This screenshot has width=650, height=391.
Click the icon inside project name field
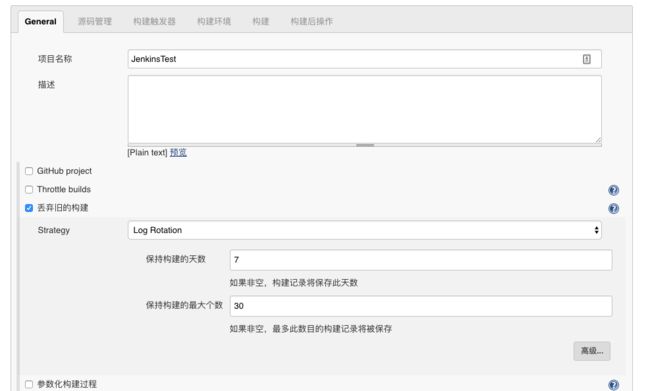(587, 59)
